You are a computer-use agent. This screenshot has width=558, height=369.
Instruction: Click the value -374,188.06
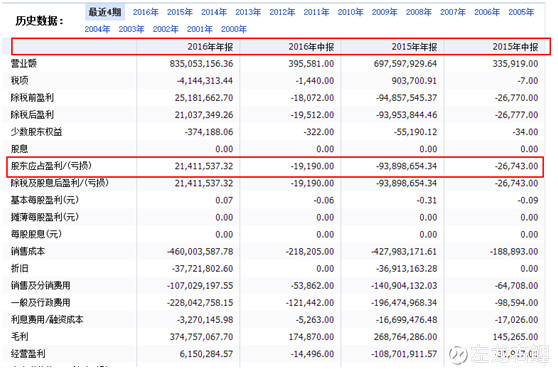pyautogui.click(x=209, y=132)
